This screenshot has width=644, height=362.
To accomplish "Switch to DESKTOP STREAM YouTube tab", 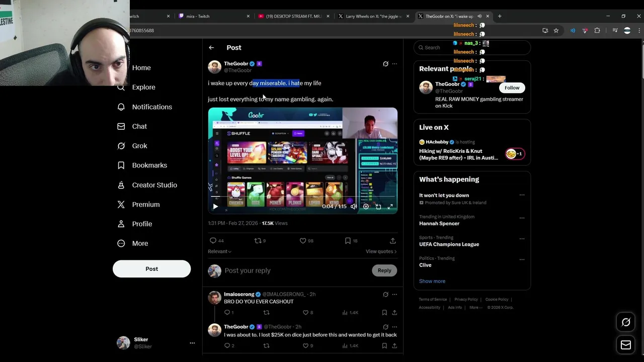I will coord(294,16).
